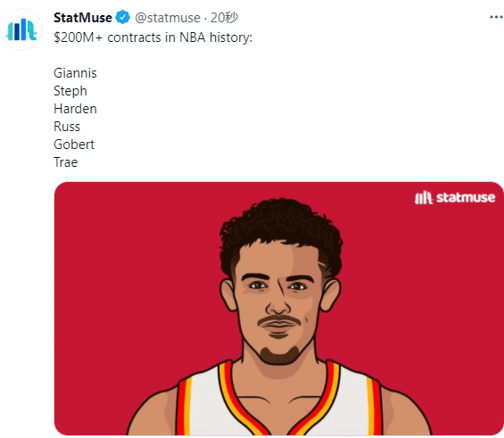Open the three-dot more options menu
Image resolution: width=504 pixels, height=438 pixels.
pyautogui.click(x=496, y=17)
